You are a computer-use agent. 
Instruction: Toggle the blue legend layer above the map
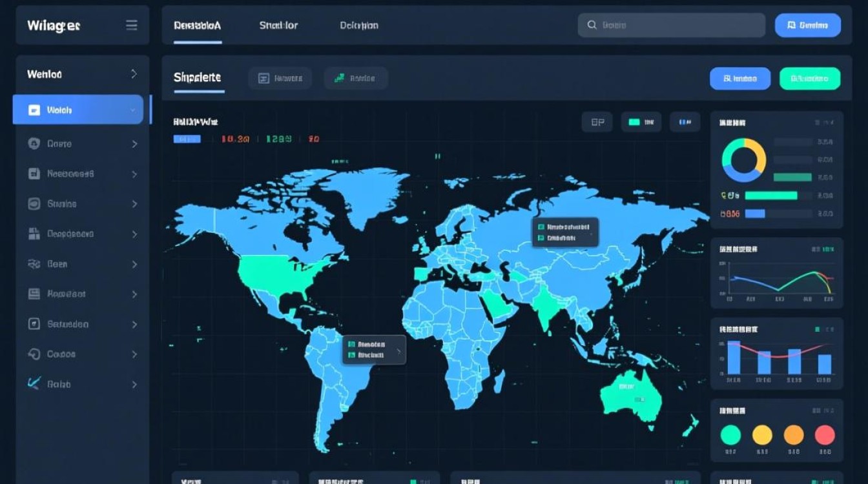click(685, 122)
